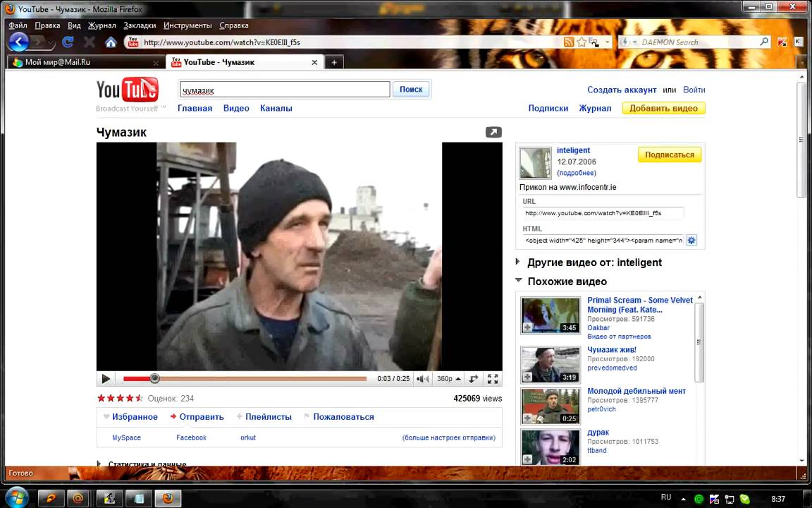Rate video with the star rating
The height and width of the screenshot is (508, 812).
(120, 398)
